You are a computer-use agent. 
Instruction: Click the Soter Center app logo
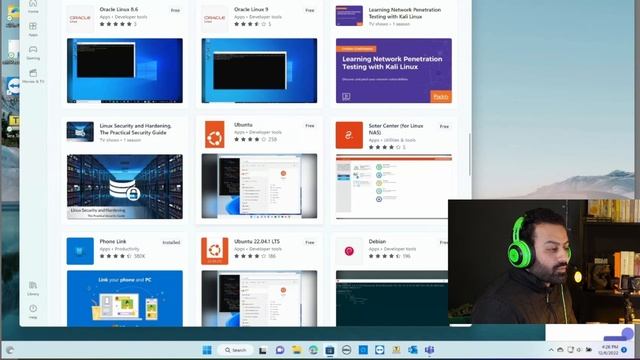(349, 135)
